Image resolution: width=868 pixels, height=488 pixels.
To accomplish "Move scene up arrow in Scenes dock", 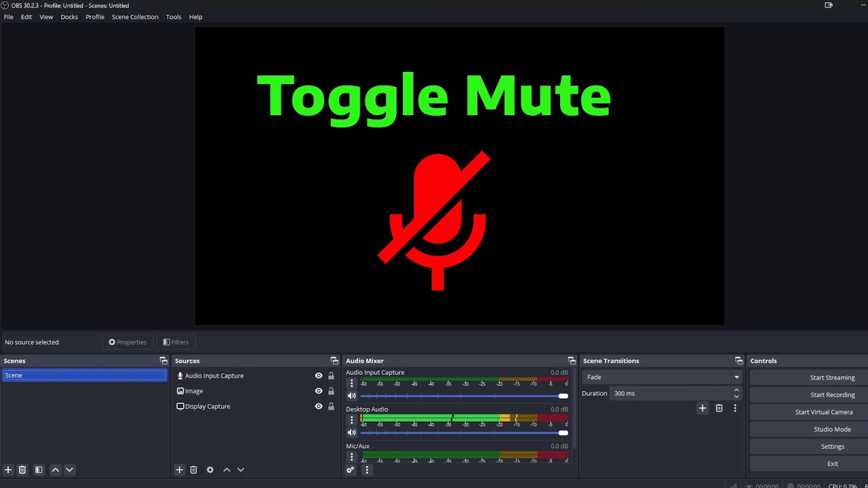I will pos(56,470).
